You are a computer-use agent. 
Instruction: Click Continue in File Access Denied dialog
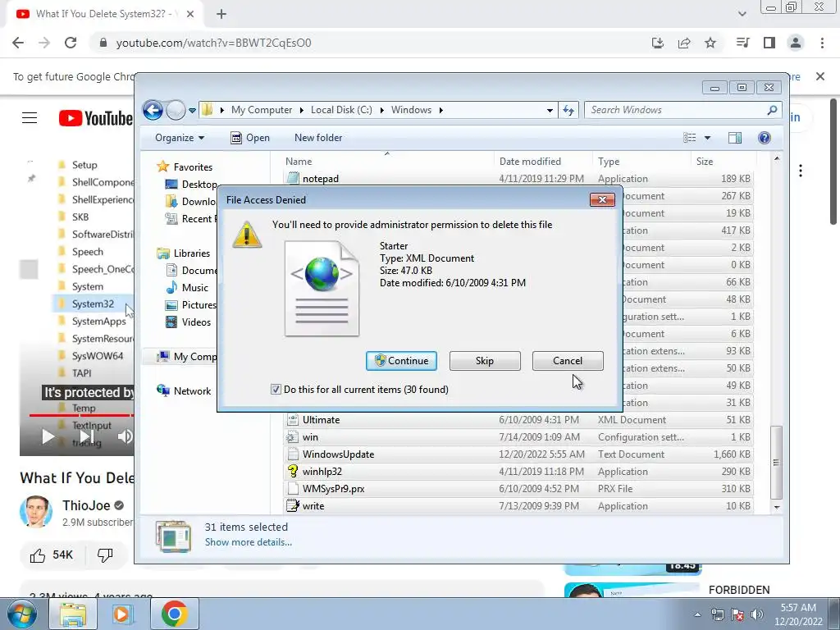pyautogui.click(x=401, y=361)
